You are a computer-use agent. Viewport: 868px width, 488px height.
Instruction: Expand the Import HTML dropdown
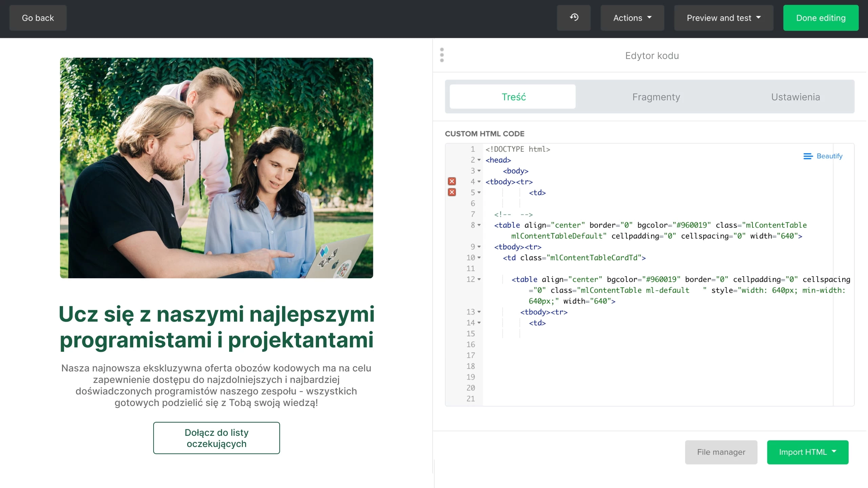[807, 452]
